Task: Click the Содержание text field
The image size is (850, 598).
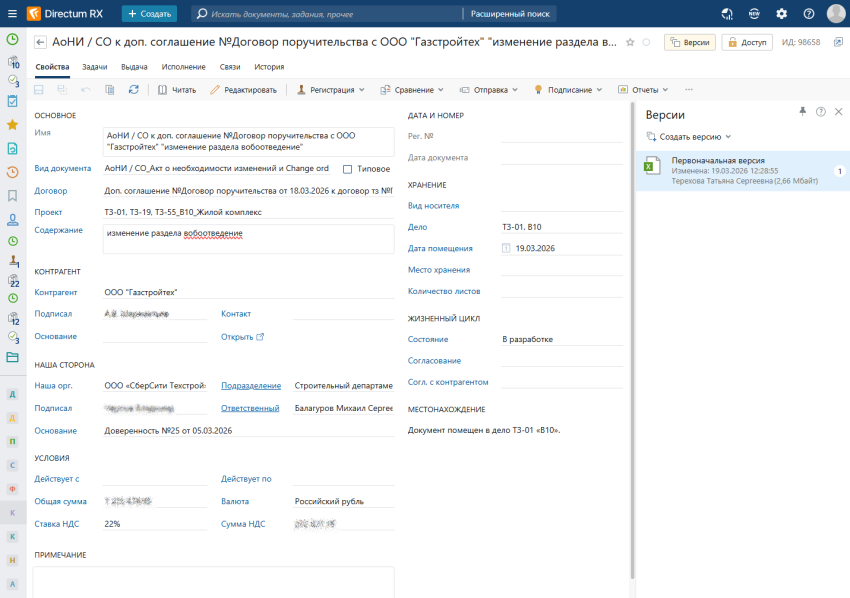Action: coord(248,239)
